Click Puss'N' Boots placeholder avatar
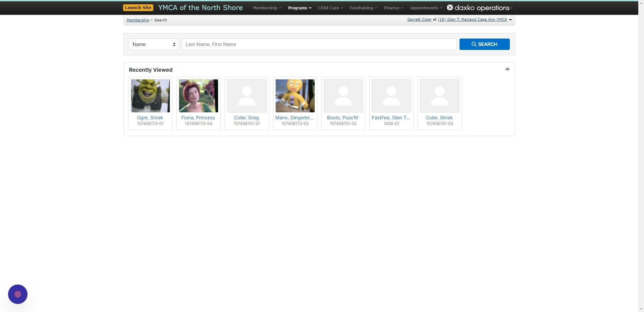 pyautogui.click(x=343, y=96)
